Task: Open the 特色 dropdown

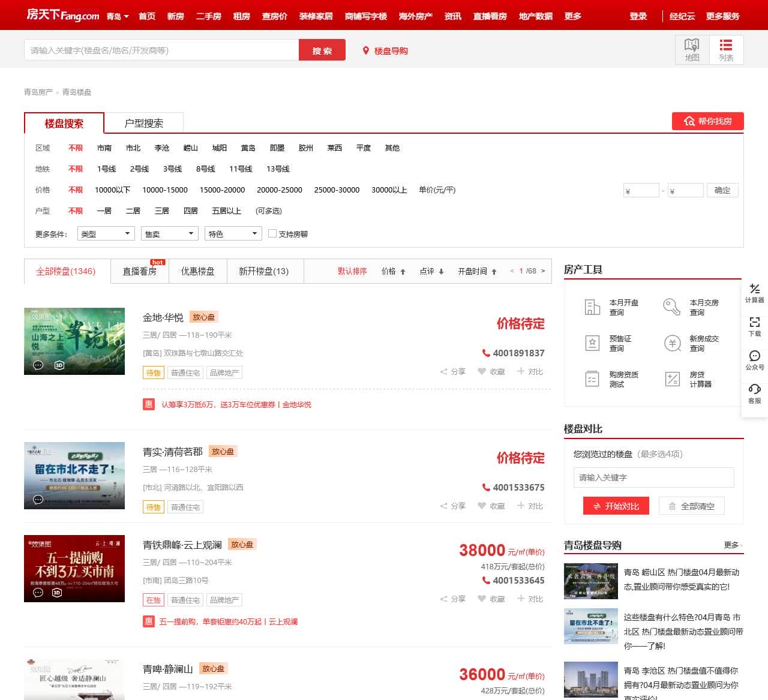Action: pyautogui.click(x=233, y=233)
